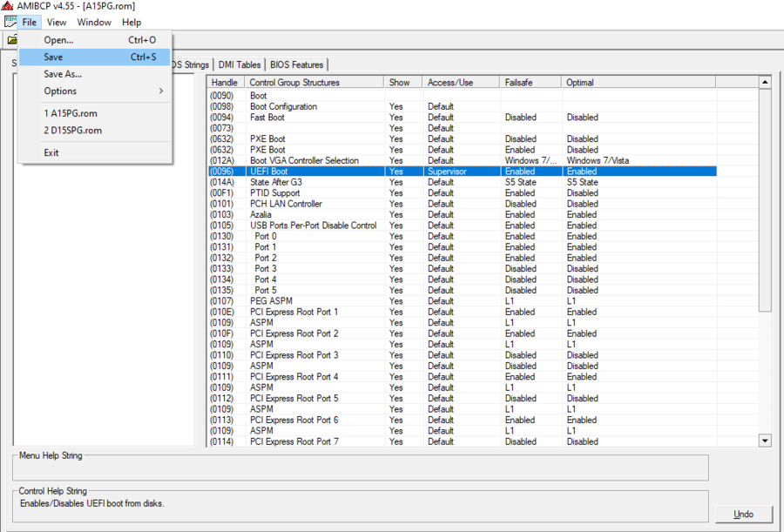Click Supervisor access value for UEFI Boot
Viewport: 784px width, 532px height.
(x=447, y=172)
